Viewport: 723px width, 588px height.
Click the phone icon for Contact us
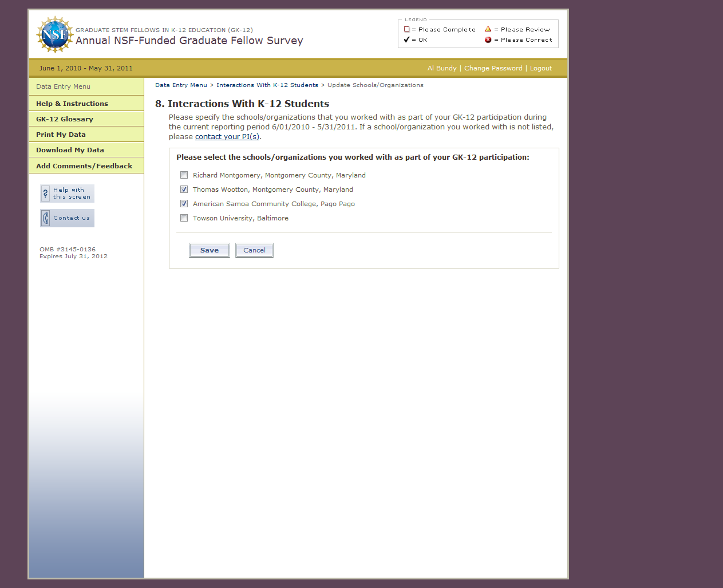point(46,218)
